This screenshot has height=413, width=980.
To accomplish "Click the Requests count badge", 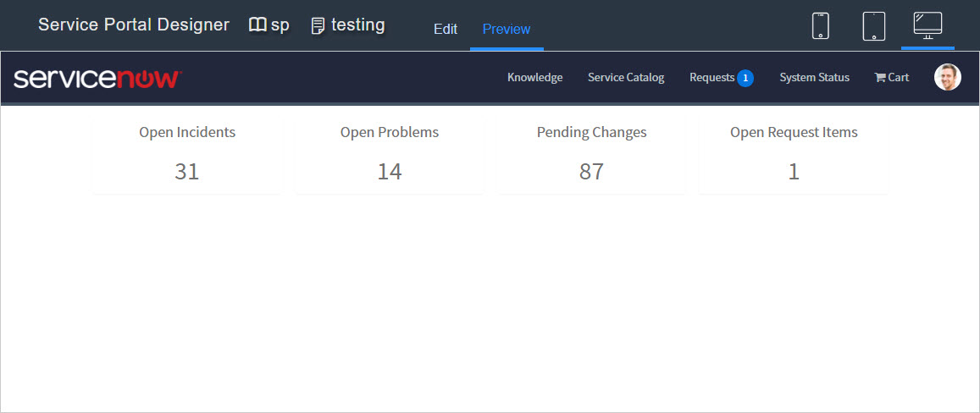I will [745, 78].
